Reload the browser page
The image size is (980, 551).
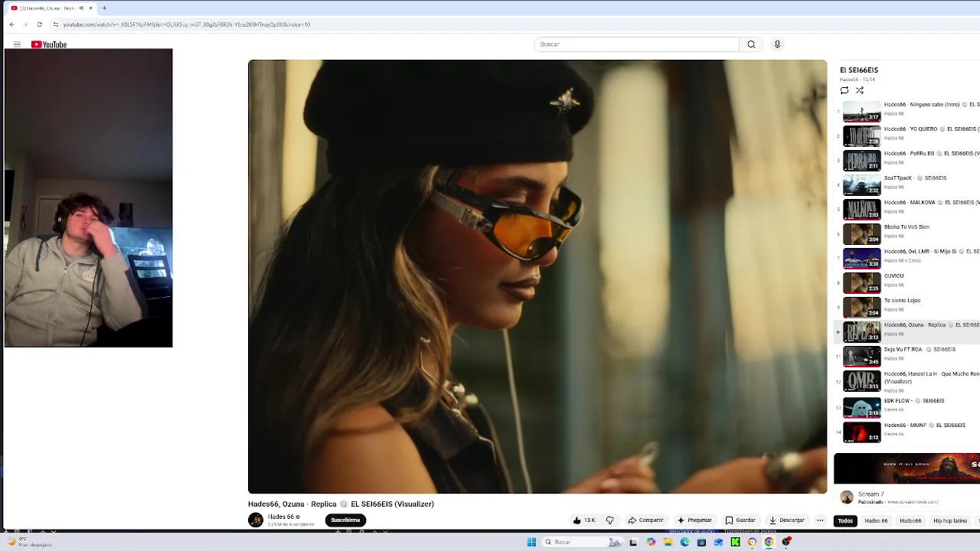point(39,24)
